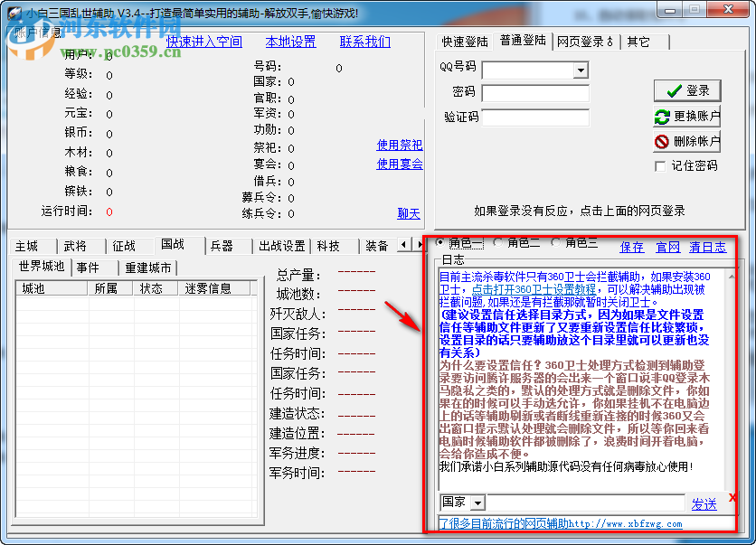Select the 角色一 radio button
Screen dimensions: 756x545
[x=440, y=242]
